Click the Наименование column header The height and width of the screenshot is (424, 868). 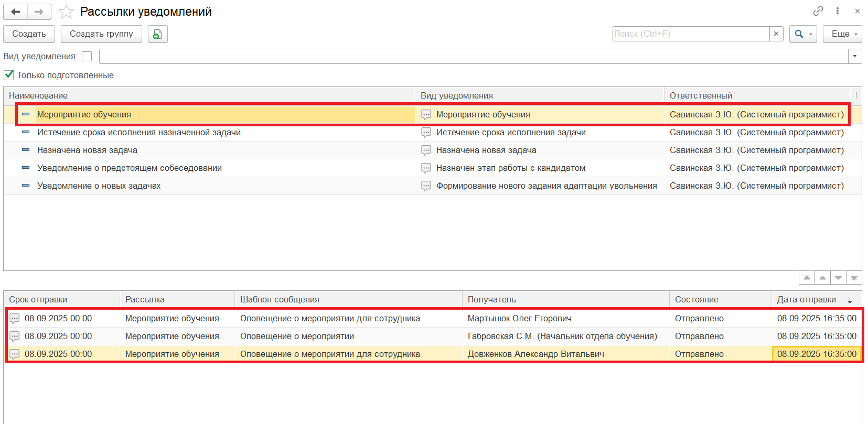(x=38, y=95)
